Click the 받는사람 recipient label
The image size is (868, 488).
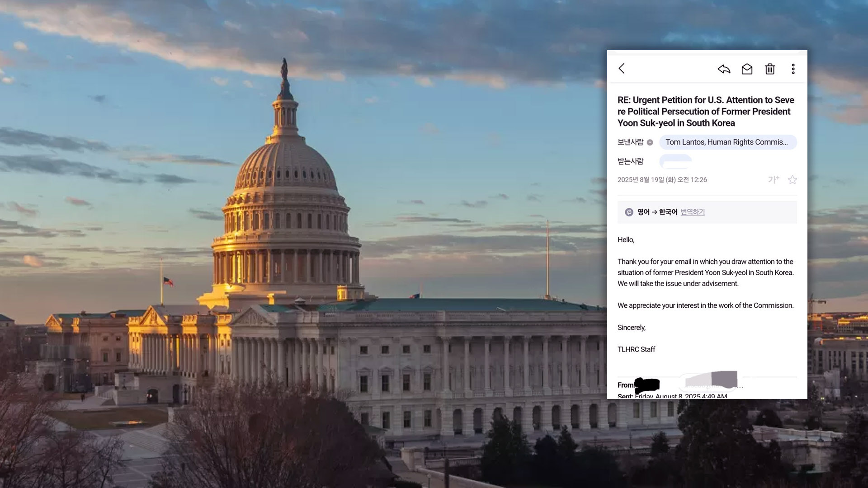(x=630, y=161)
